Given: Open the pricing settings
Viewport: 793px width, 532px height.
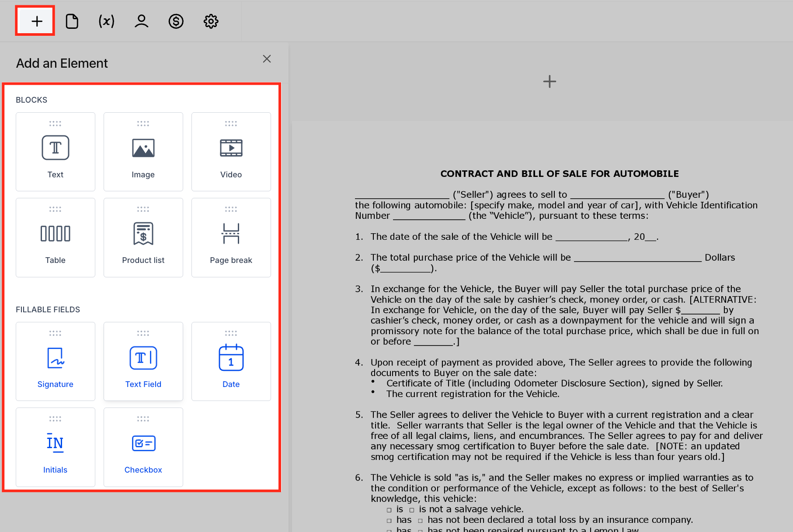Looking at the screenshot, I should click(176, 21).
